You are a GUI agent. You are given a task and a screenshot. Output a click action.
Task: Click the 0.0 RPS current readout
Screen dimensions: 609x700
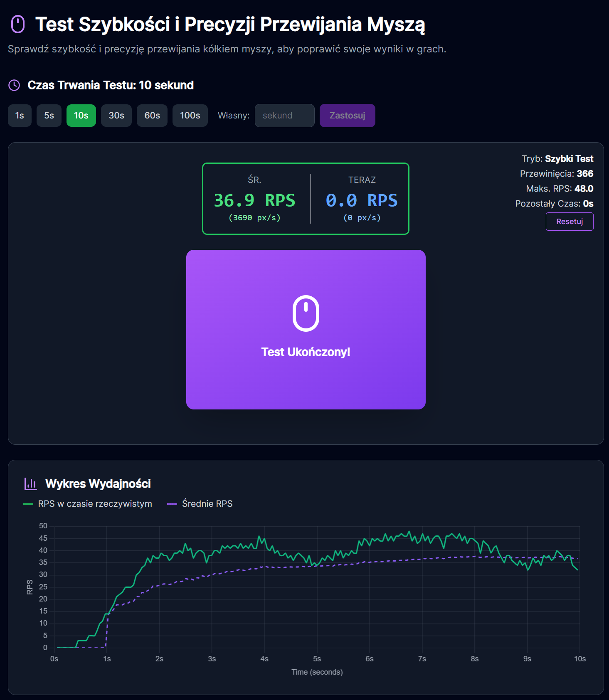362,200
